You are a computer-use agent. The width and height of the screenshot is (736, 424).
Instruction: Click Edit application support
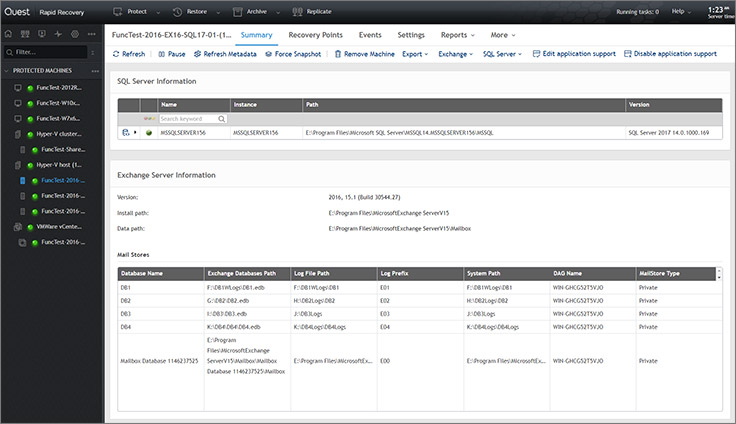coord(574,54)
